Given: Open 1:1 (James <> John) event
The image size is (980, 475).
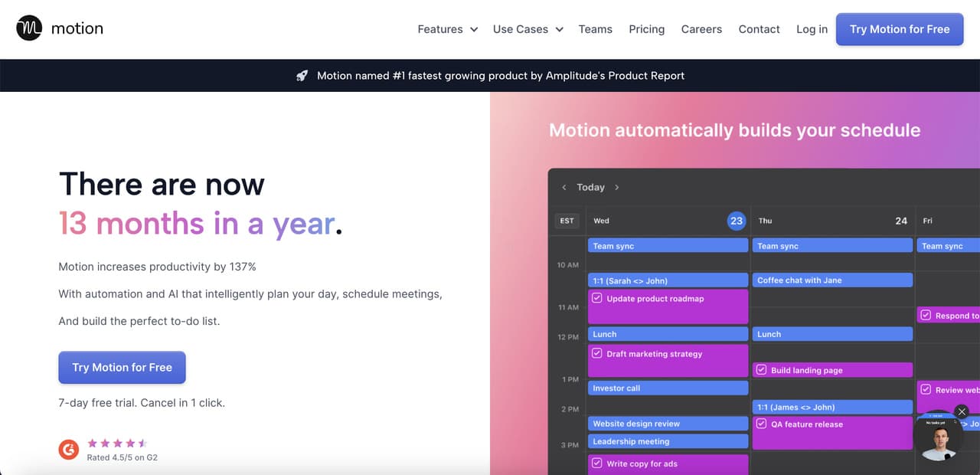Looking at the screenshot, I should [832, 407].
